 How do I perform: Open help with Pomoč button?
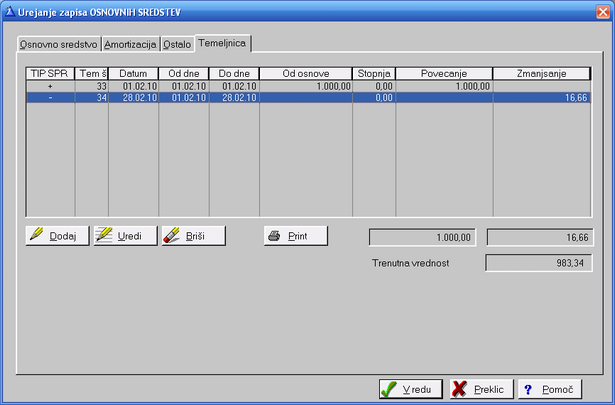point(550,389)
